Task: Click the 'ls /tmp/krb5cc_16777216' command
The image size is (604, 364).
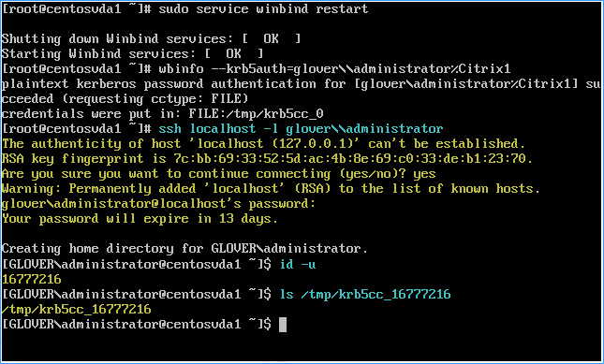Action: [365, 295]
